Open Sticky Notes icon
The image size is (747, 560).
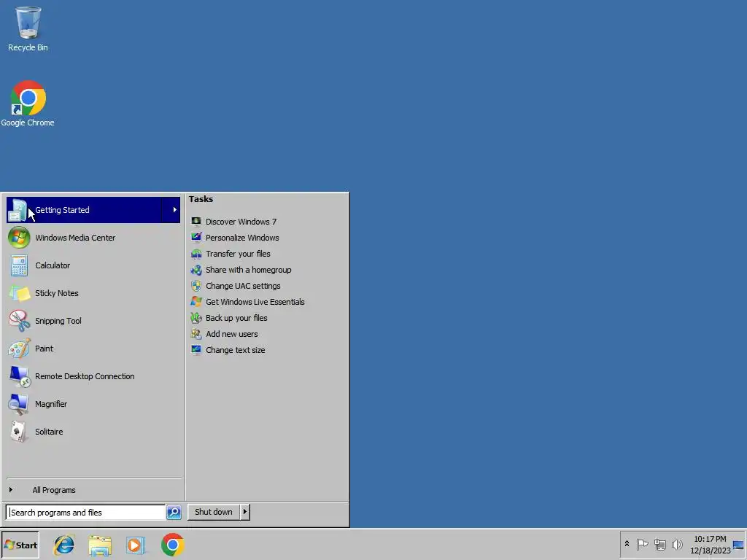19,293
